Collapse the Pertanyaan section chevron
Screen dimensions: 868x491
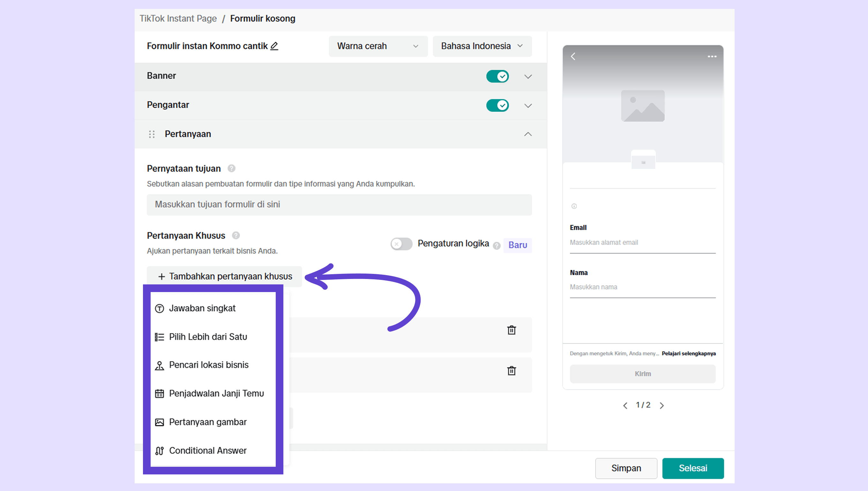(528, 134)
